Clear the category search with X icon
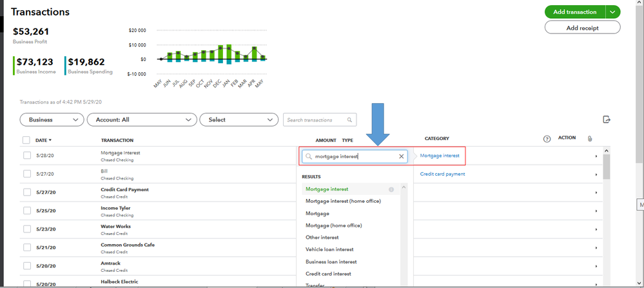Viewport: 644px width, 288px height. click(402, 156)
